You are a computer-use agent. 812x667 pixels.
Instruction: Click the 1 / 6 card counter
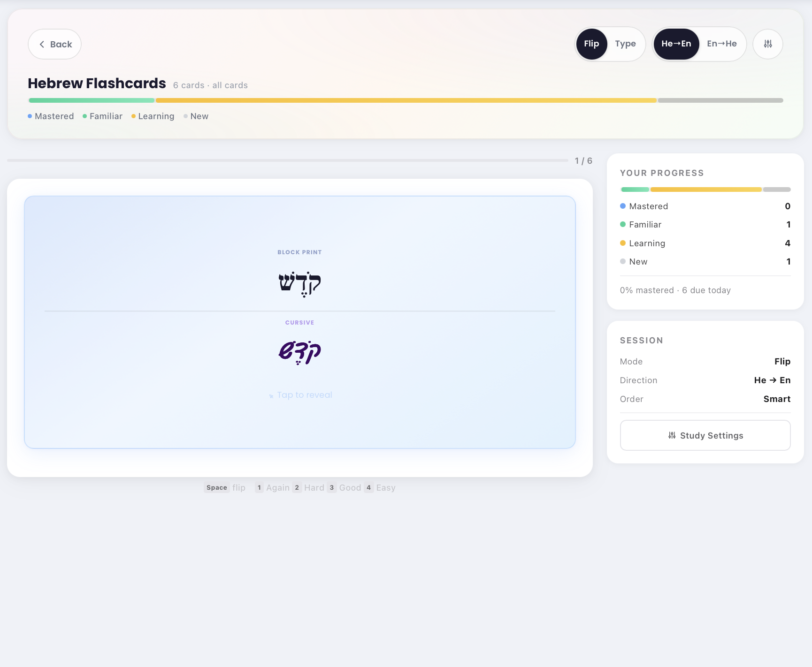[x=583, y=161]
